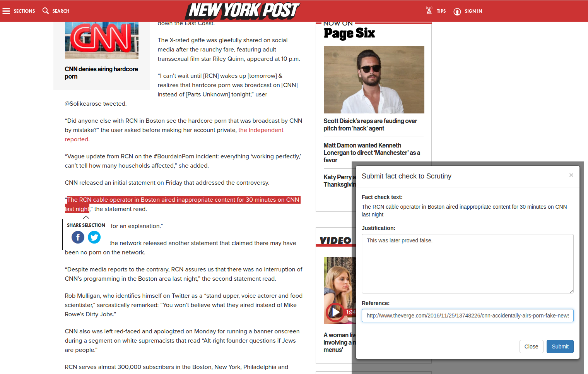This screenshot has width=588, height=374.
Task: Click the Search magnifier icon
Action: [46, 11]
